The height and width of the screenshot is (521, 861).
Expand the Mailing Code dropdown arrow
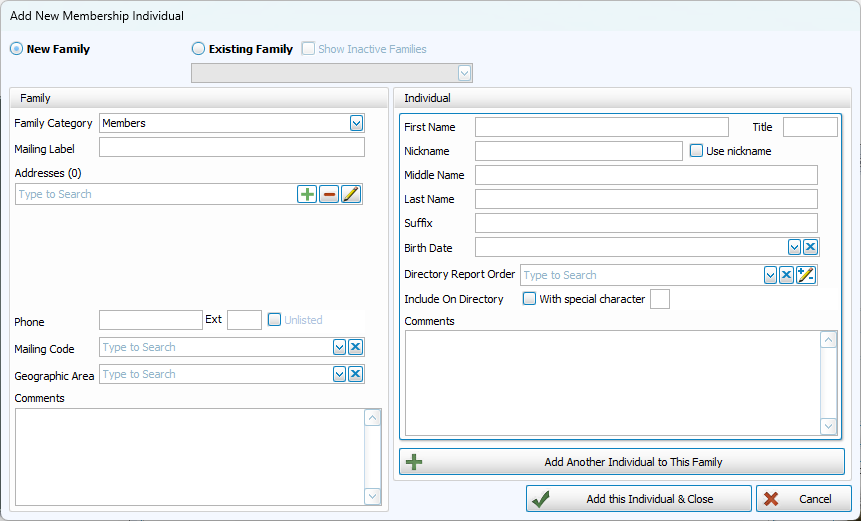click(340, 347)
